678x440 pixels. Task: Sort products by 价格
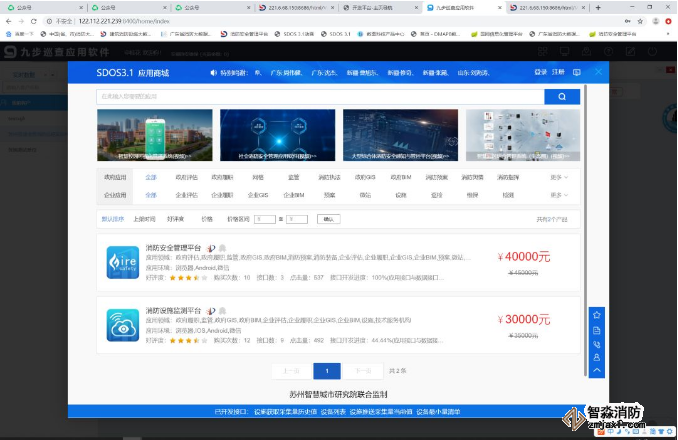pos(207,218)
